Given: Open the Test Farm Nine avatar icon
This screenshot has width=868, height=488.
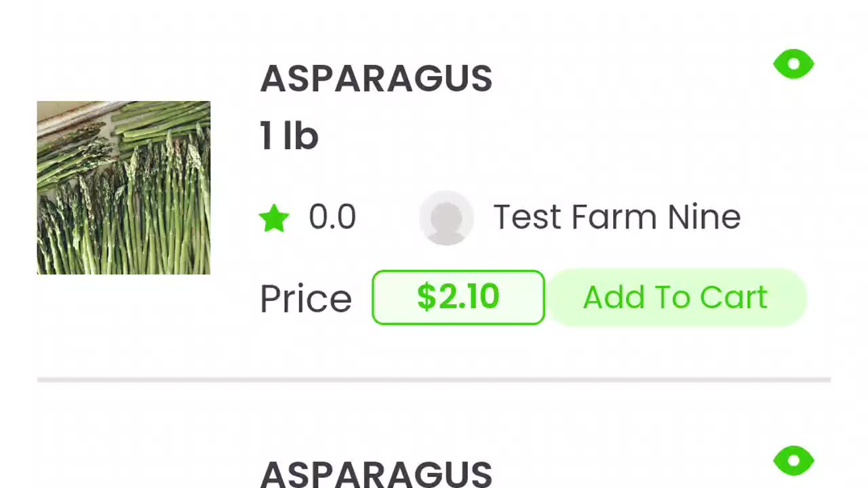Looking at the screenshot, I should (446, 218).
